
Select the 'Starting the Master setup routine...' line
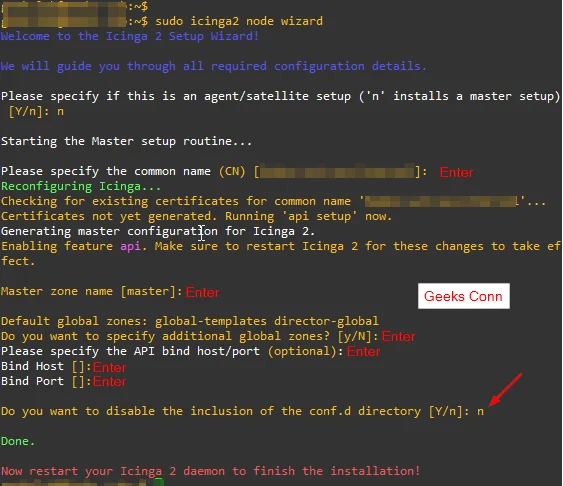(126, 141)
